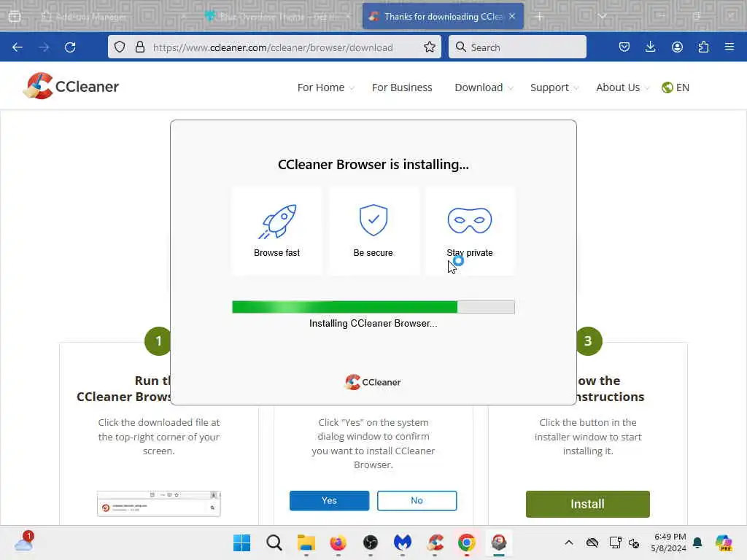
Task: Expand the Download menu
Action: click(x=484, y=87)
